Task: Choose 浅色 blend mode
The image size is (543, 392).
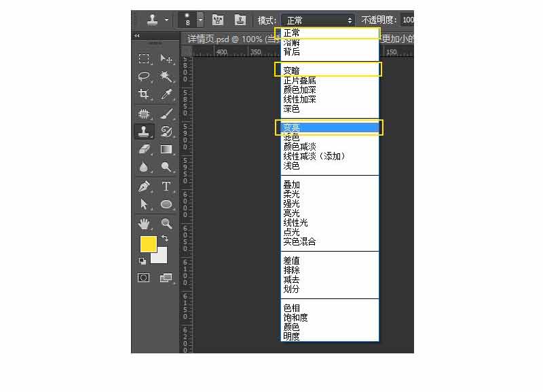Action: click(x=330, y=165)
